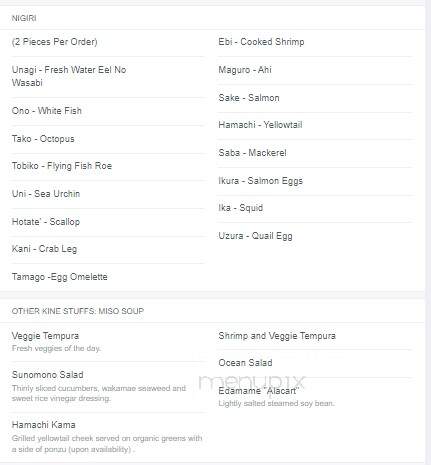Viewport: 431px width, 465px height.
Task: Open the Ono - White Fish entry
Action: pyautogui.click(x=47, y=111)
